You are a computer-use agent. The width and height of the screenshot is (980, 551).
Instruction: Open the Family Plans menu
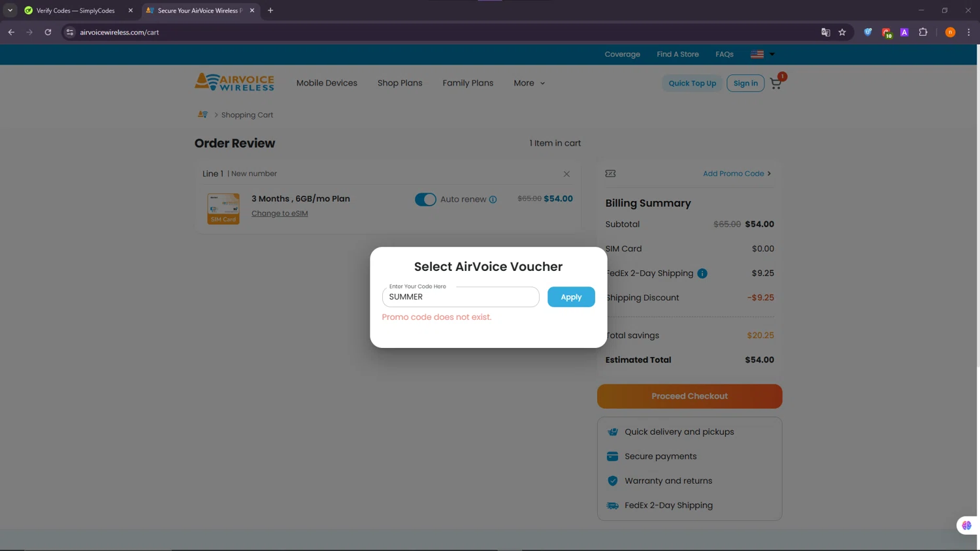(x=468, y=83)
